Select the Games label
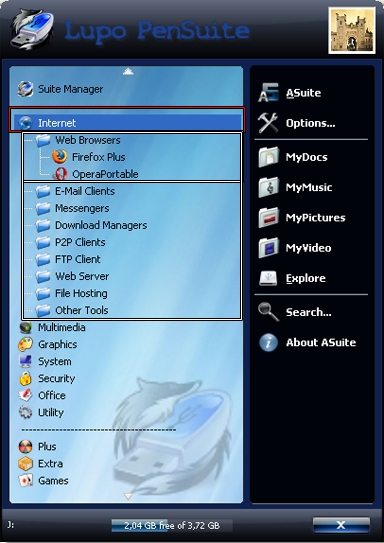 pyautogui.click(x=53, y=480)
